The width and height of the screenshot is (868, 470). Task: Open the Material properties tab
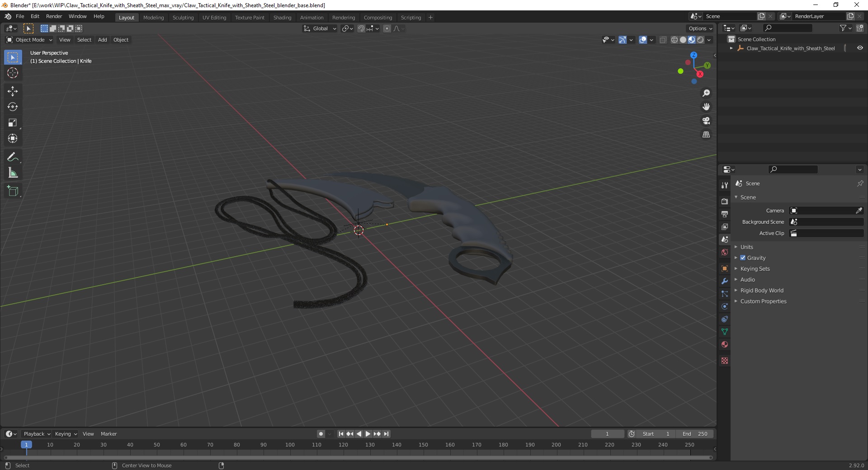click(725, 344)
